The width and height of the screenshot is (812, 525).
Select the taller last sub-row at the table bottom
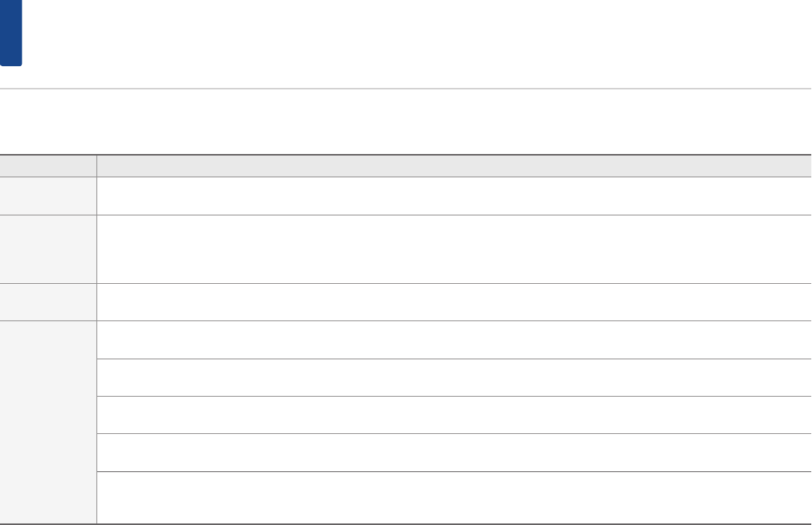pos(453,497)
